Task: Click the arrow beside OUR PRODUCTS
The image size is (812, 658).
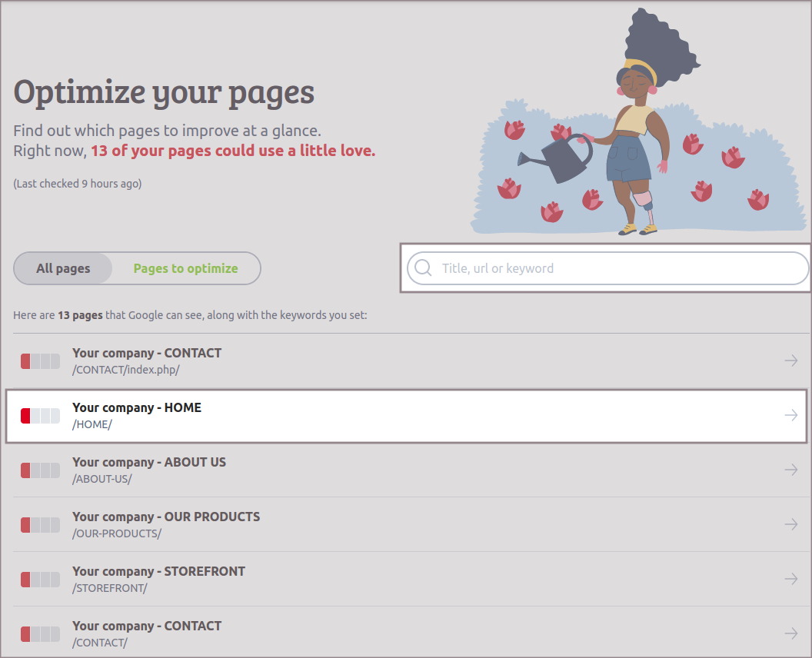Action: [790, 524]
